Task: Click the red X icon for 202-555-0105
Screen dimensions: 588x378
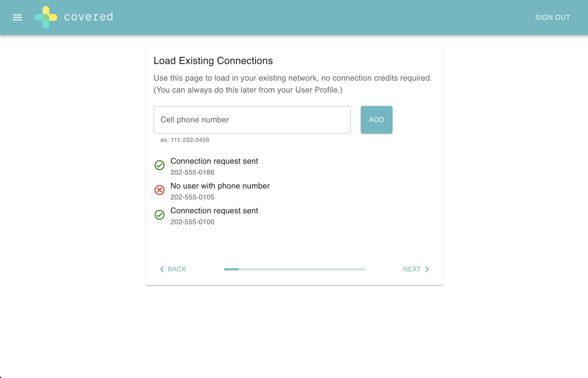Action: (160, 190)
